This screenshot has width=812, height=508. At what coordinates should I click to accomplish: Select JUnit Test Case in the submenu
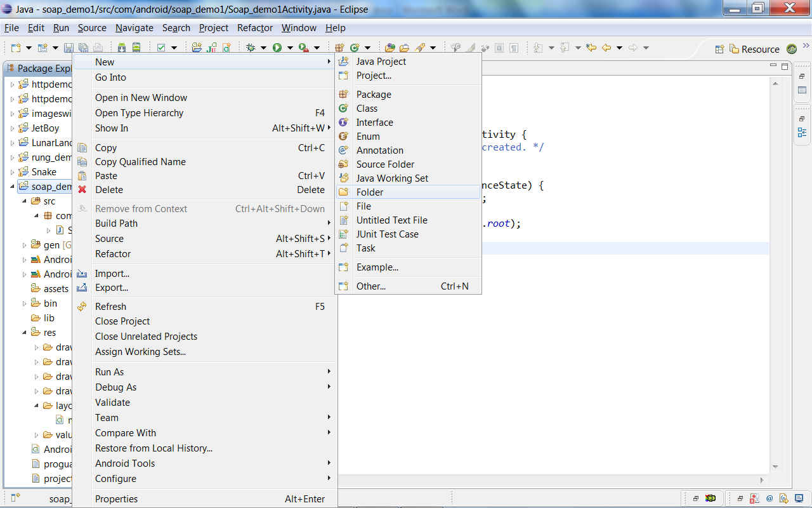[x=409, y=234]
